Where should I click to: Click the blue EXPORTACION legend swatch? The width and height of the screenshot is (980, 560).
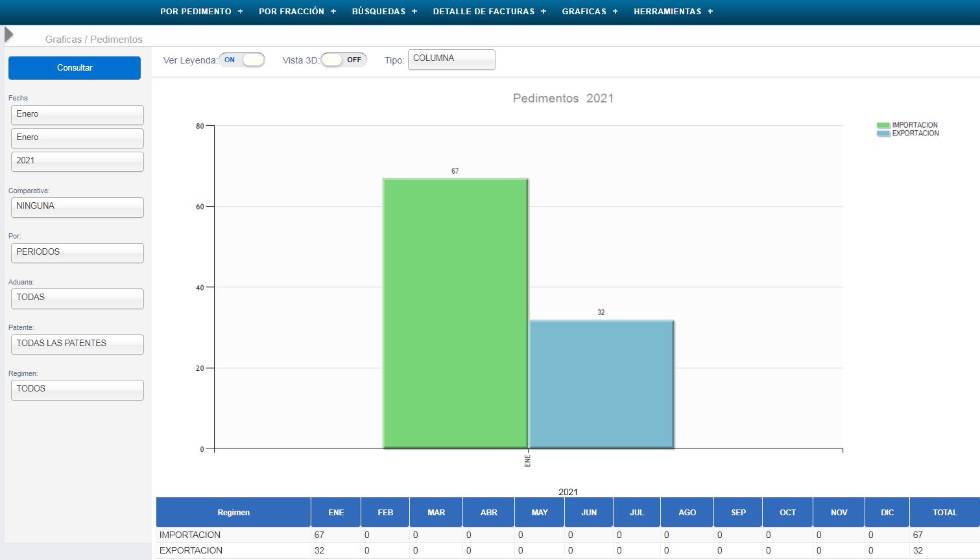point(883,134)
